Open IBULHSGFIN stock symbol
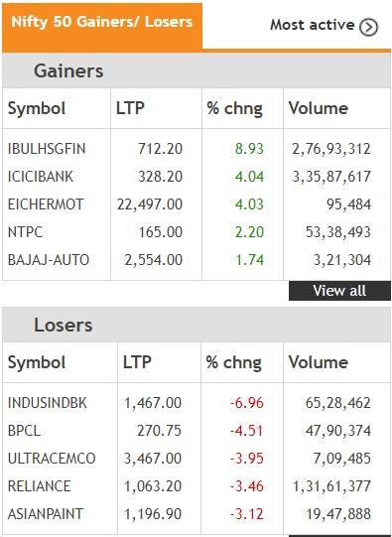This screenshot has height=537, width=392. click(x=47, y=149)
